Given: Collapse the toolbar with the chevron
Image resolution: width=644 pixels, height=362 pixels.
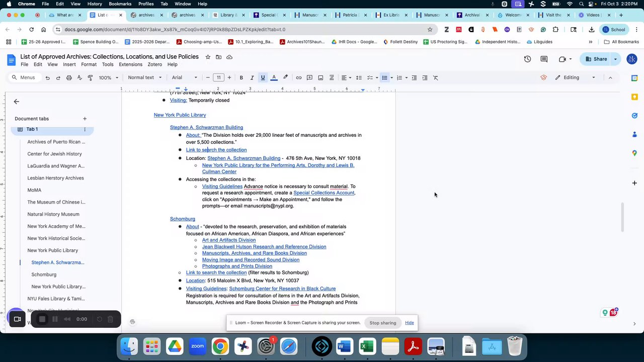Looking at the screenshot, I should (x=610, y=77).
